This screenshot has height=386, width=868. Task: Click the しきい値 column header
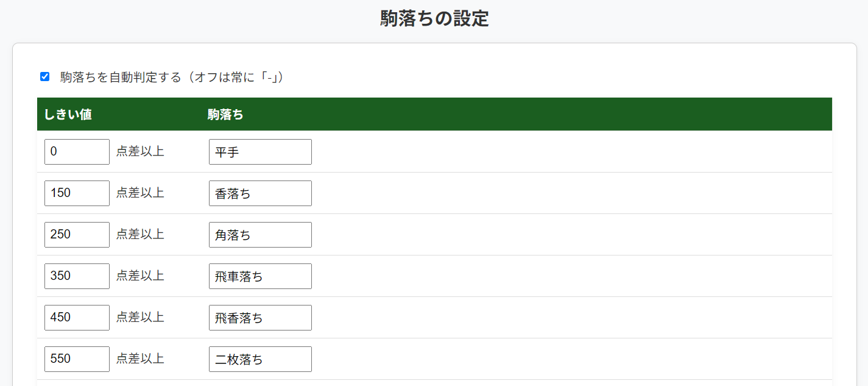click(x=68, y=115)
